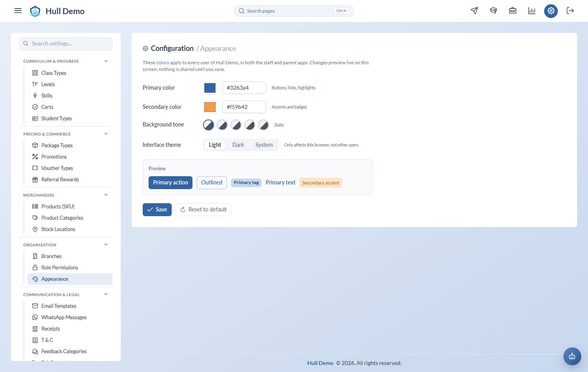The width and height of the screenshot is (588, 372).
Task: Click the briefcase icon in header
Action: (513, 11)
